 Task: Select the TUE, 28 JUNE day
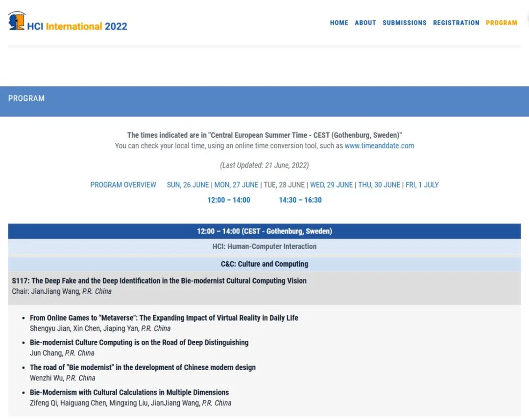coord(284,185)
